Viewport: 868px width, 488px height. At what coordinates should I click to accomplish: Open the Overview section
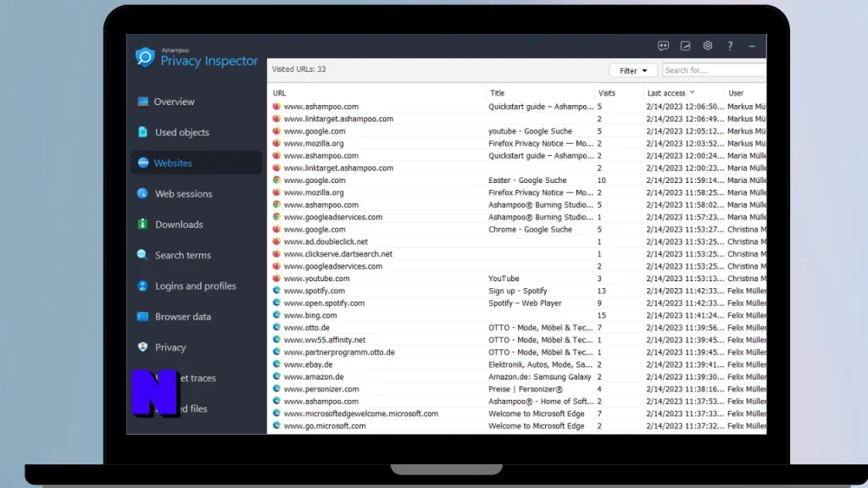[197, 102]
